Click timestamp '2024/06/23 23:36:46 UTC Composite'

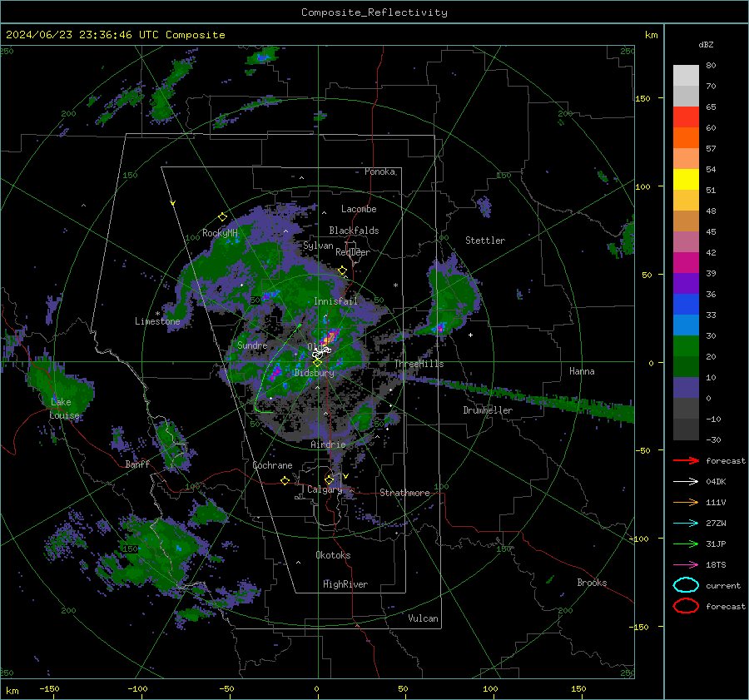115,35
